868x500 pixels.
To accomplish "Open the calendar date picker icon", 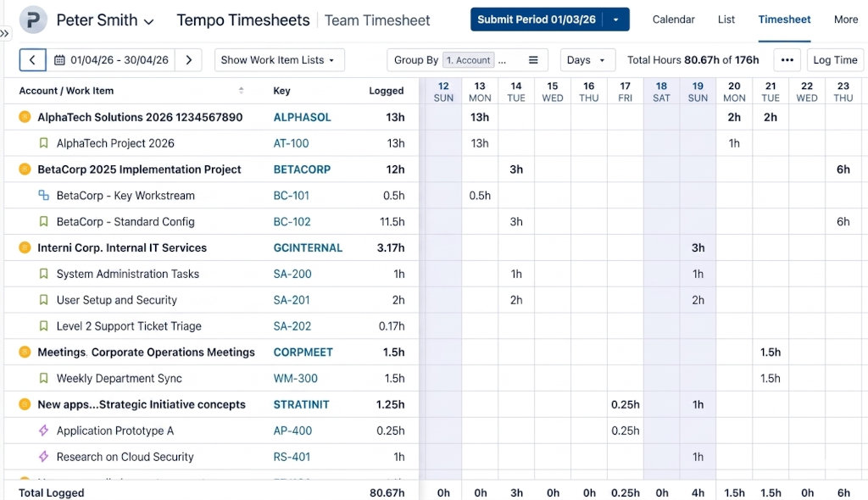I will point(60,60).
